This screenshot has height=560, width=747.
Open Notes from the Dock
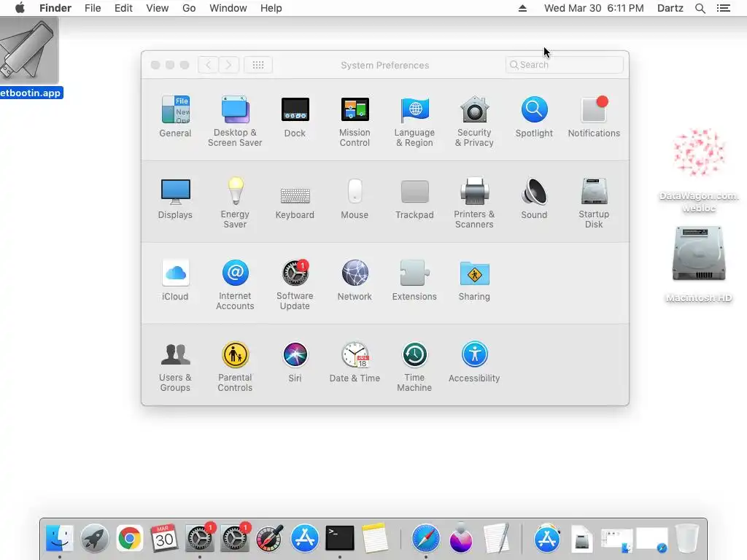[x=375, y=539]
